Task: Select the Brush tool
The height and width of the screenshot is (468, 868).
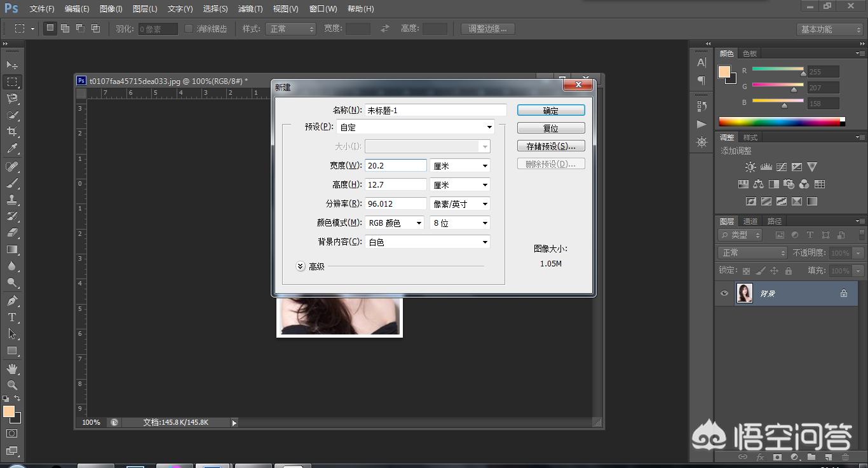Action: [x=13, y=182]
